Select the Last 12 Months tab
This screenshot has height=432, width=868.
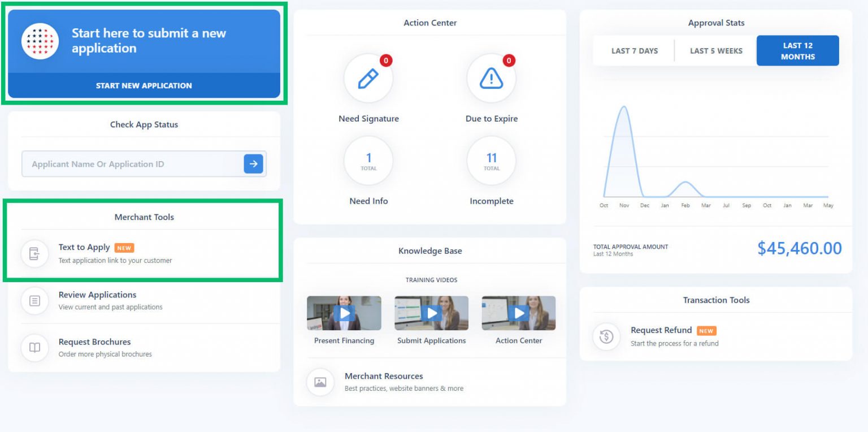[797, 50]
